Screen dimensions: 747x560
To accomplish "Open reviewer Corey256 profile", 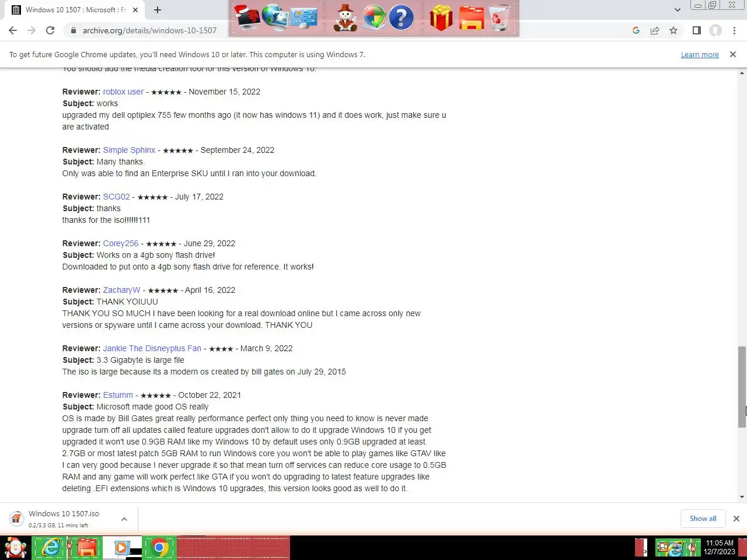I will click(121, 243).
